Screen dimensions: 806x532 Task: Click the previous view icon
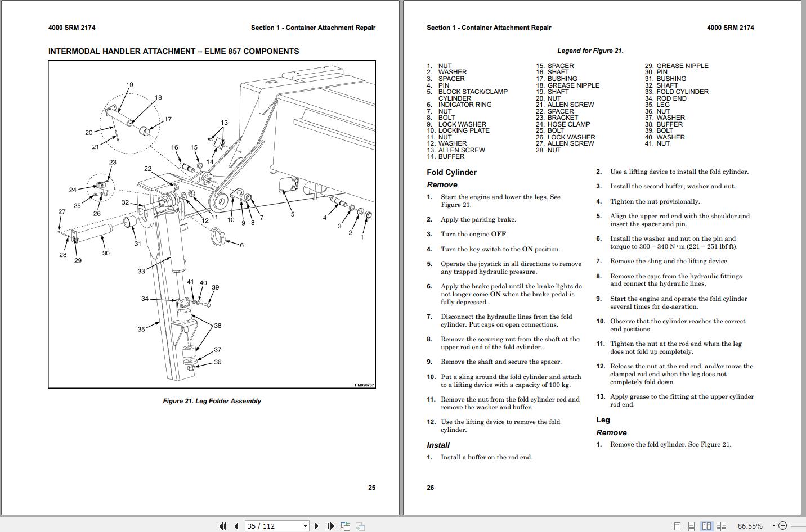[346, 526]
